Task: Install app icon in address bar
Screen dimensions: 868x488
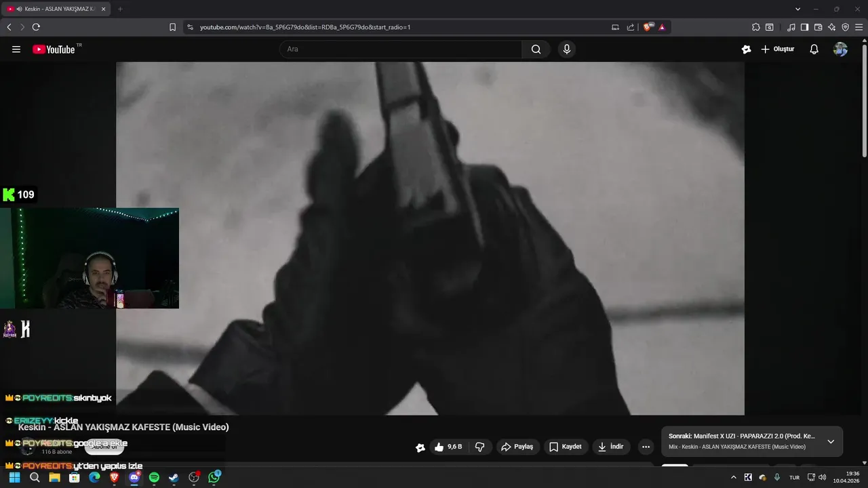Action: pos(615,27)
